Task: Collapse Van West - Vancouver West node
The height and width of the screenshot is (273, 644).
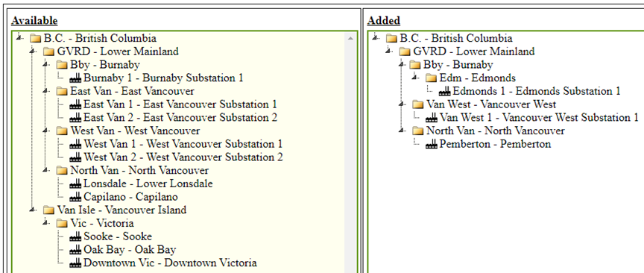Action: pos(401,104)
